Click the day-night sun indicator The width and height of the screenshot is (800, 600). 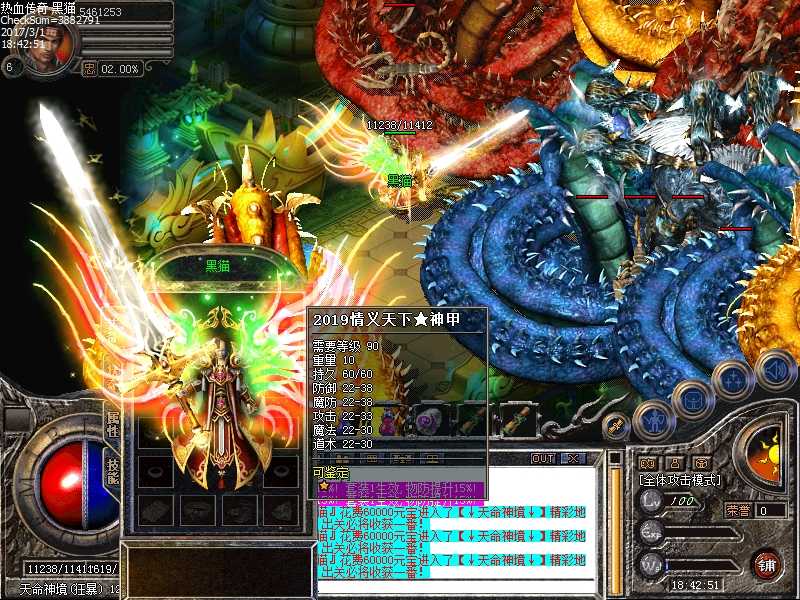tap(763, 456)
